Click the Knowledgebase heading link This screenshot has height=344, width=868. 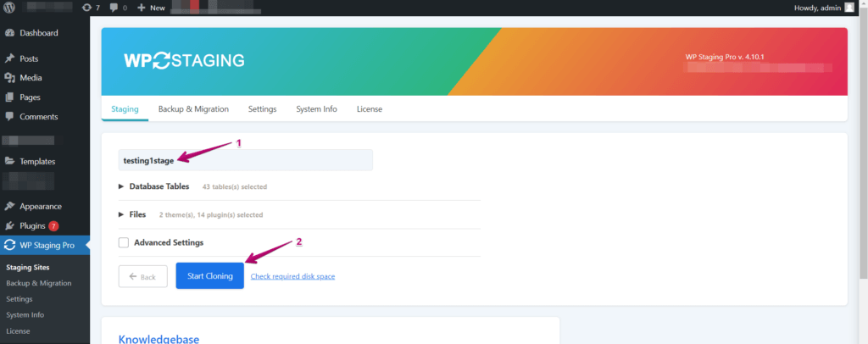coord(159,339)
